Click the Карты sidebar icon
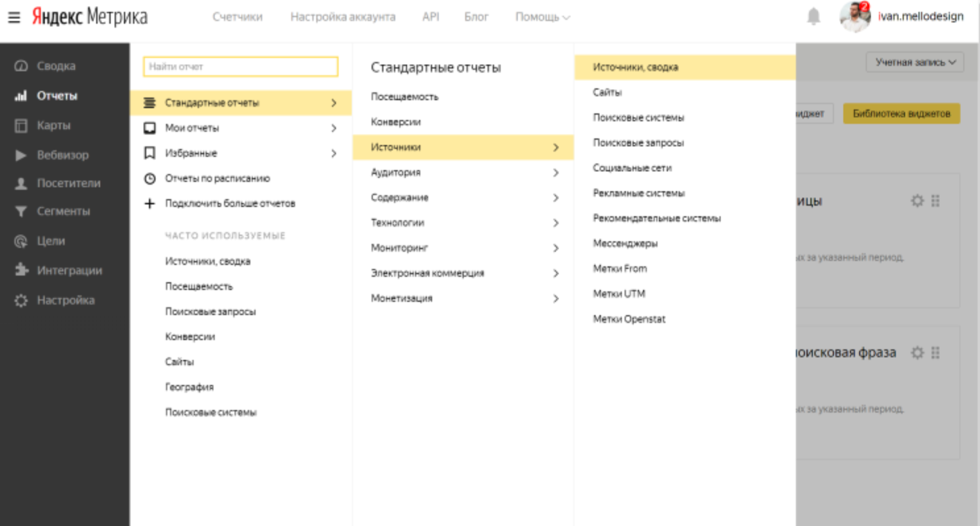The width and height of the screenshot is (980, 526). click(x=21, y=125)
